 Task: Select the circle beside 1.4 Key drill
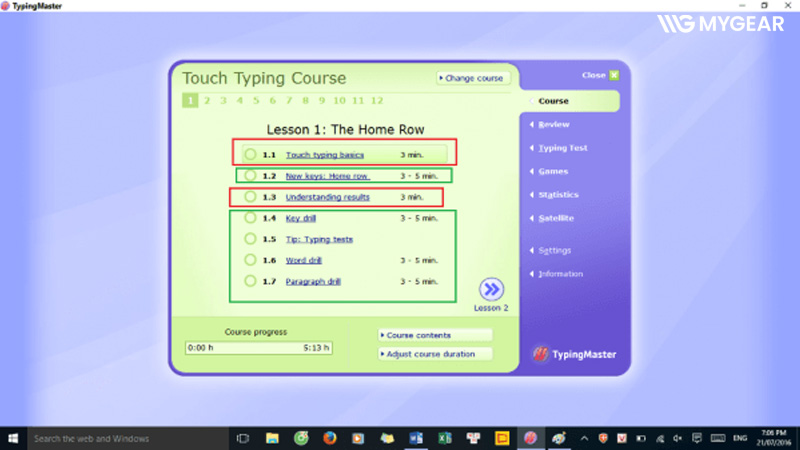tap(250, 218)
